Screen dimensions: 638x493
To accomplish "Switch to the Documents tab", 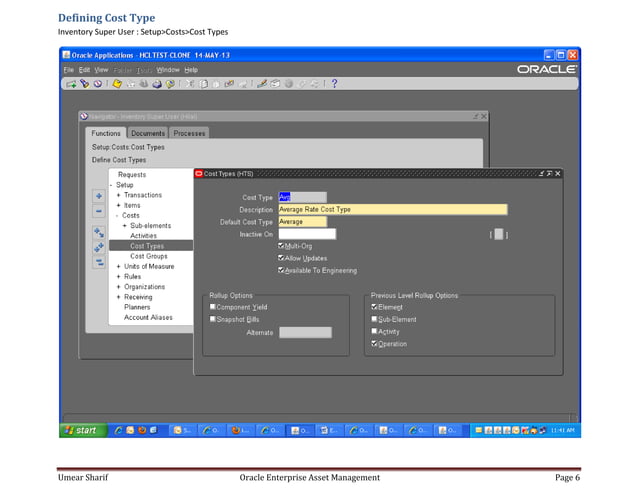I will (x=148, y=133).
